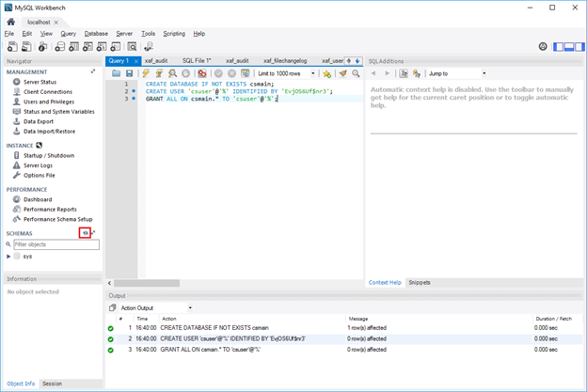587x392 pixels.
Task: Toggle stop-on-error for script execution
Action: (202, 73)
